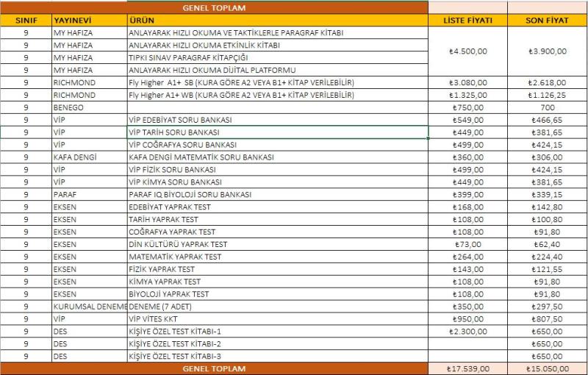Select the SINIF column header cell
This screenshot has height=375, width=588.
tap(26, 21)
